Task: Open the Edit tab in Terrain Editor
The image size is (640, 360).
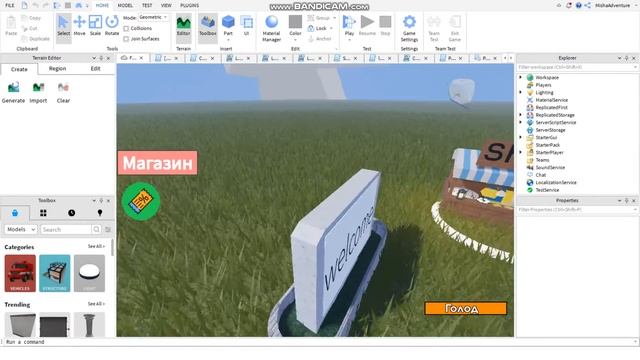Action: point(96,69)
